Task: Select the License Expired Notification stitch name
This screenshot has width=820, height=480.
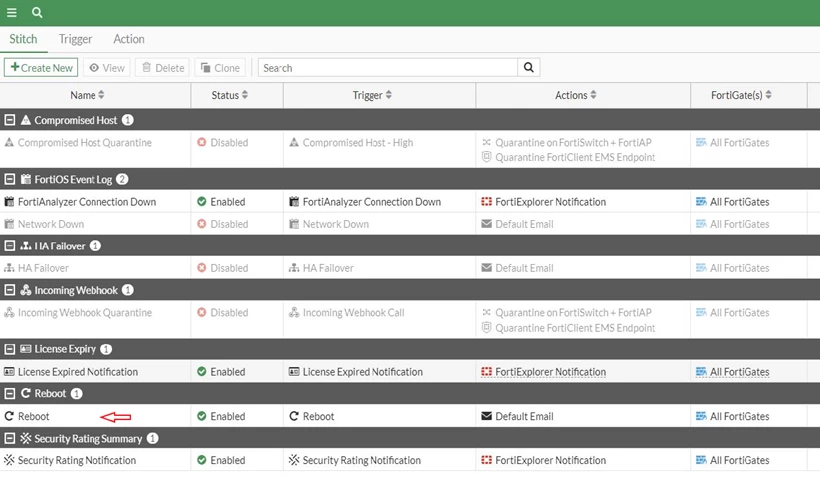Action: (x=78, y=372)
